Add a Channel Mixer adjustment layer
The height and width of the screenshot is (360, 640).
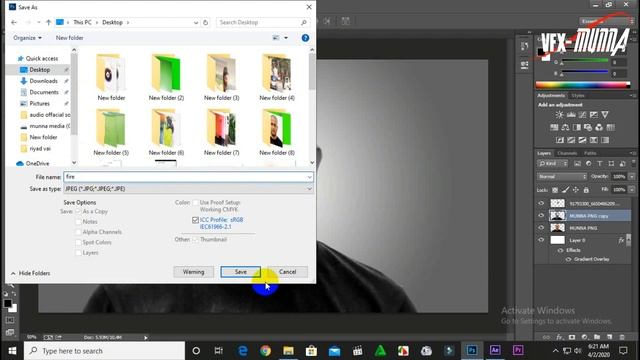coord(599,127)
